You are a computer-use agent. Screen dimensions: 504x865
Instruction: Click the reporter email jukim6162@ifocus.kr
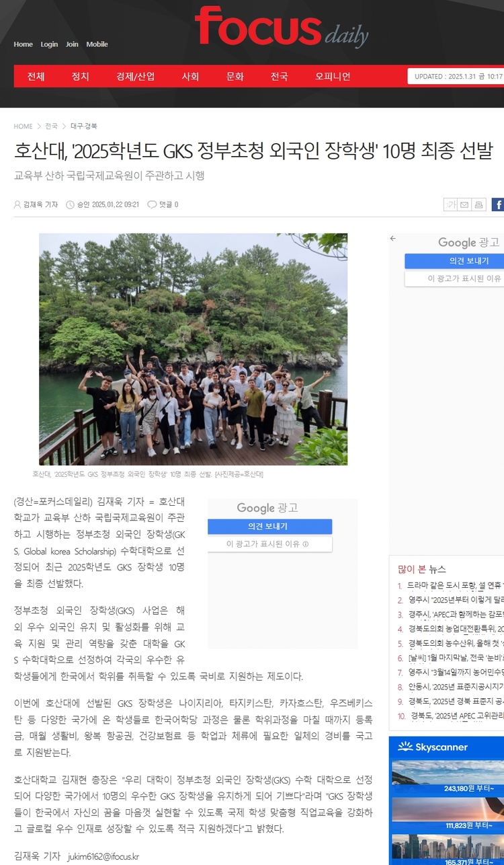[x=103, y=856]
